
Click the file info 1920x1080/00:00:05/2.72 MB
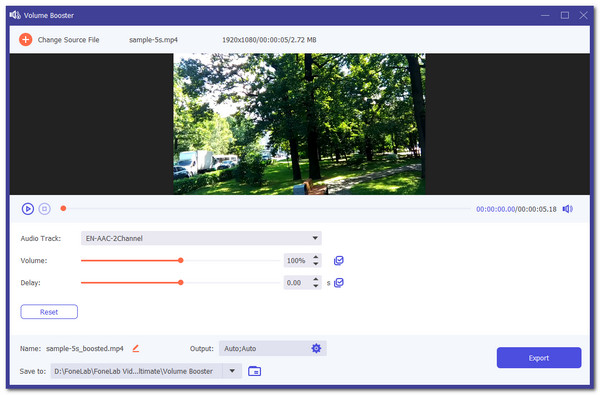269,40
